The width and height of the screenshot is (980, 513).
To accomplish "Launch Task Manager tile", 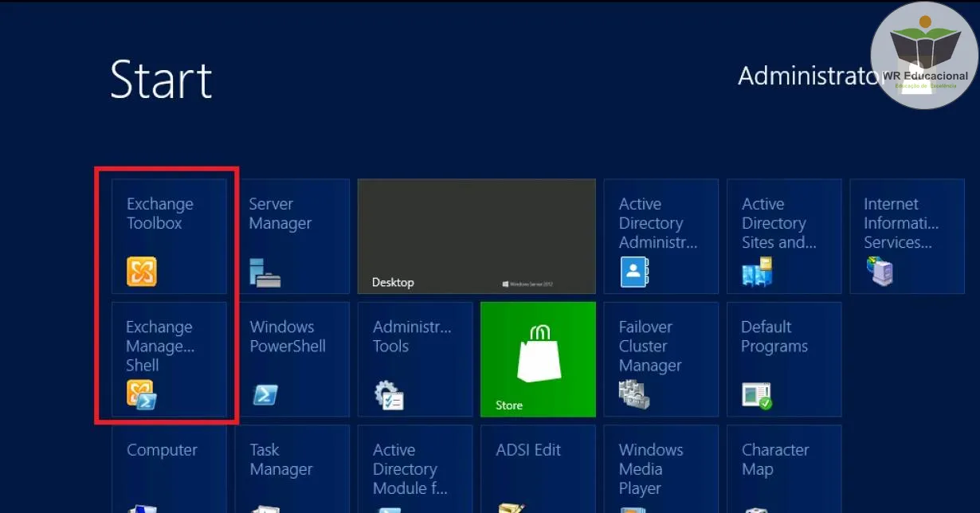I will pyautogui.click(x=292, y=470).
